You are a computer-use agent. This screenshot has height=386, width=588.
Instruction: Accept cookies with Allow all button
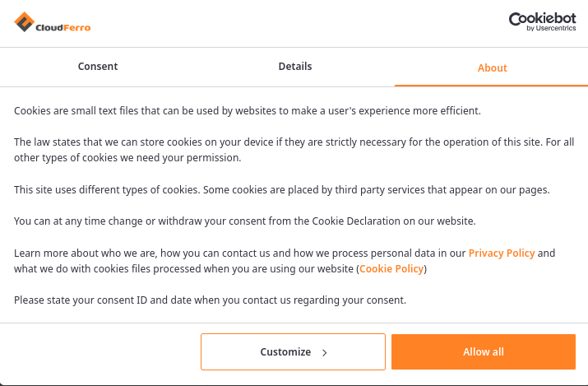tap(483, 351)
